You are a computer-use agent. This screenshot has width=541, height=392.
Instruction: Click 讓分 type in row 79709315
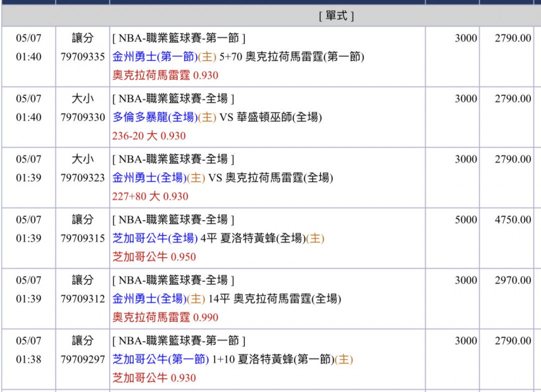[83, 220]
